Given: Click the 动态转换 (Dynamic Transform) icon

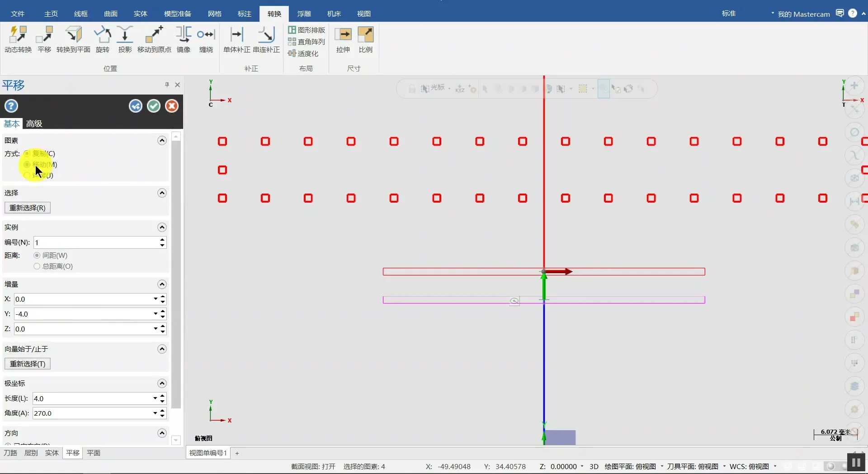Looking at the screenshot, I should 18,35.
